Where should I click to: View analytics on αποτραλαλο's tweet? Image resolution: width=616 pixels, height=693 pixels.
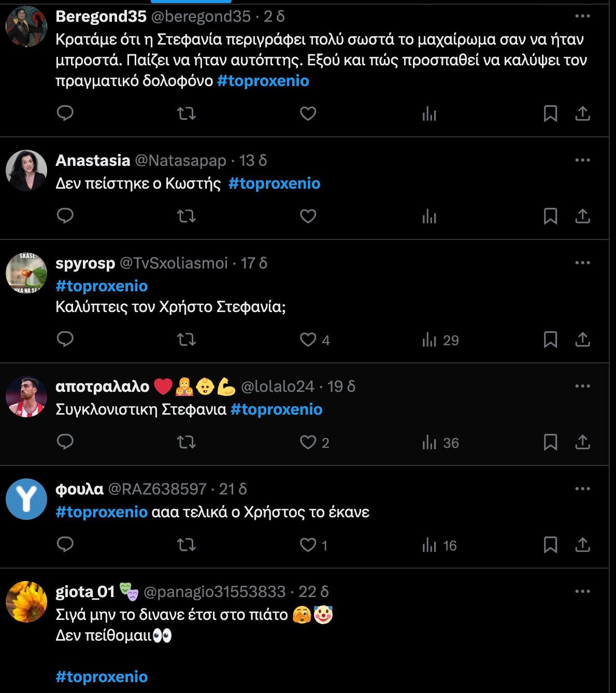click(429, 442)
